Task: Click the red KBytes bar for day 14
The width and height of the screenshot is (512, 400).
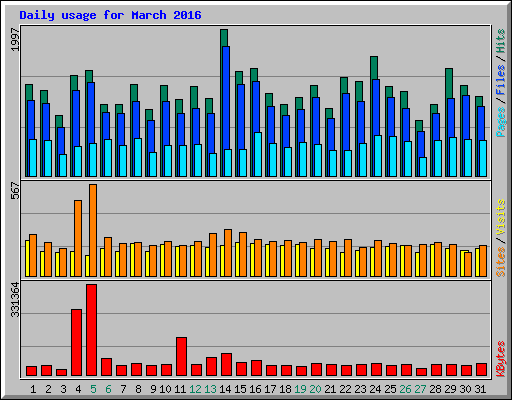Action: tap(226, 365)
